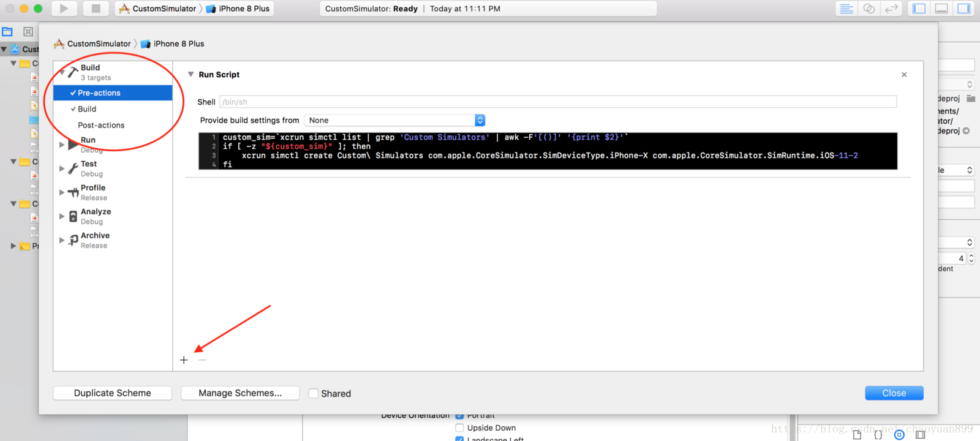
Task: Show the Version editor (arrows icon)
Action: click(x=891, y=9)
